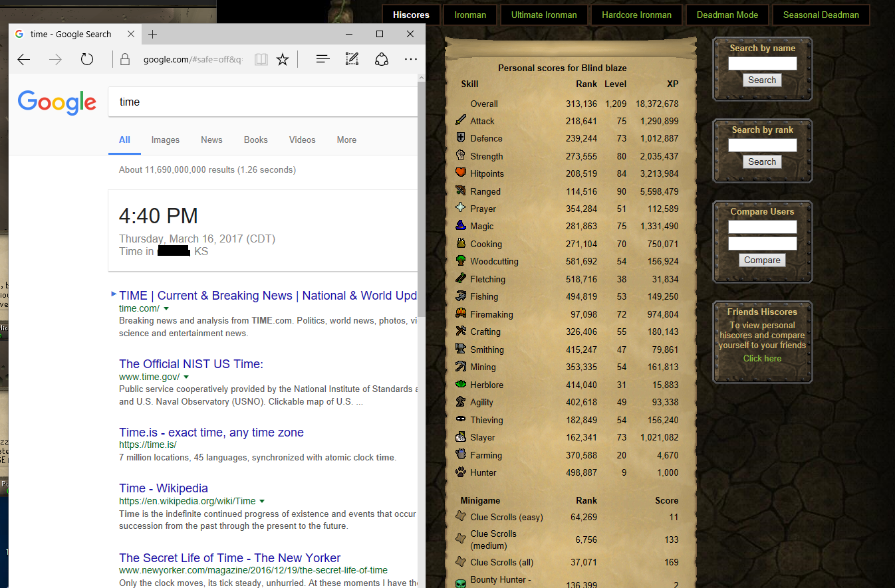Image resolution: width=895 pixels, height=588 pixels.
Task: Click the Edge address bar
Action: click(193, 60)
